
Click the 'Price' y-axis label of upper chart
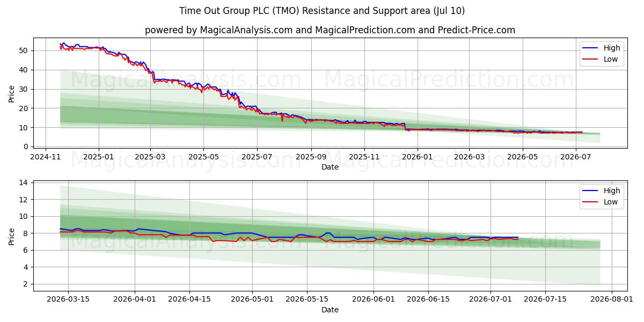click(12, 93)
